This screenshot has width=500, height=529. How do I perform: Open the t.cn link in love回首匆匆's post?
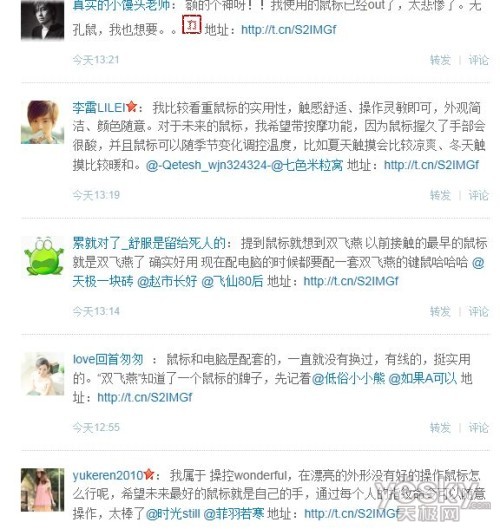pyautogui.click(x=145, y=397)
